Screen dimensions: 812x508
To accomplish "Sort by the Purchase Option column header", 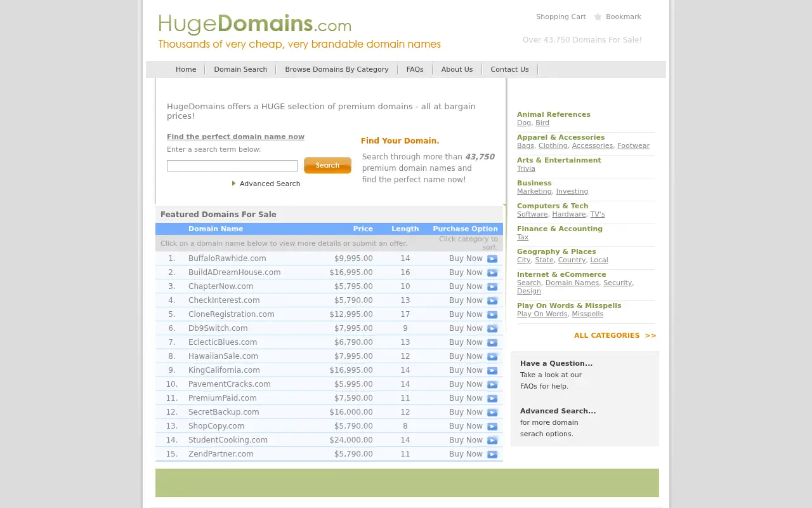I will coord(465,229).
